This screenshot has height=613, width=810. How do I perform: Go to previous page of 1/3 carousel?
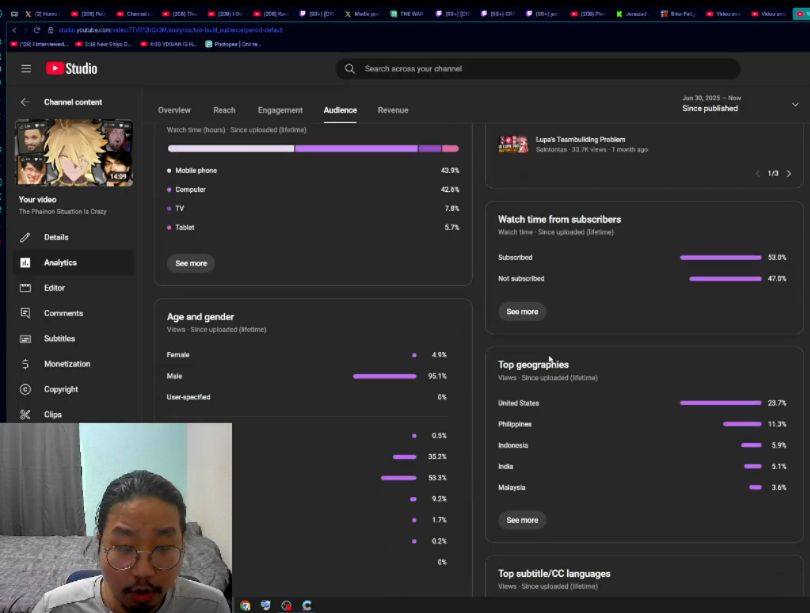click(757, 174)
